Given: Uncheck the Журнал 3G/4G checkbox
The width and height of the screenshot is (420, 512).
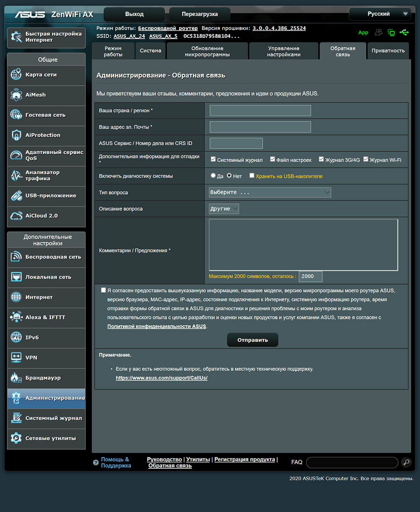Looking at the screenshot, I should (x=321, y=160).
